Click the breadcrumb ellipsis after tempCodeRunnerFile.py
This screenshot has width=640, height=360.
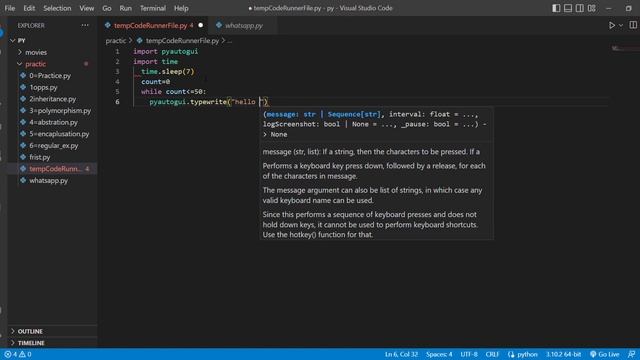[230, 41]
